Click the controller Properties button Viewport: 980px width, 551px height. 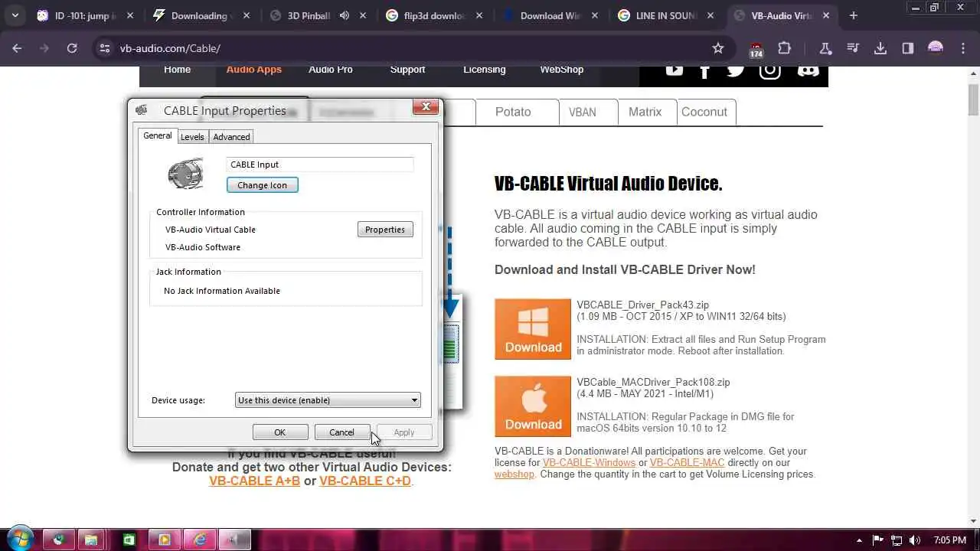coord(385,230)
